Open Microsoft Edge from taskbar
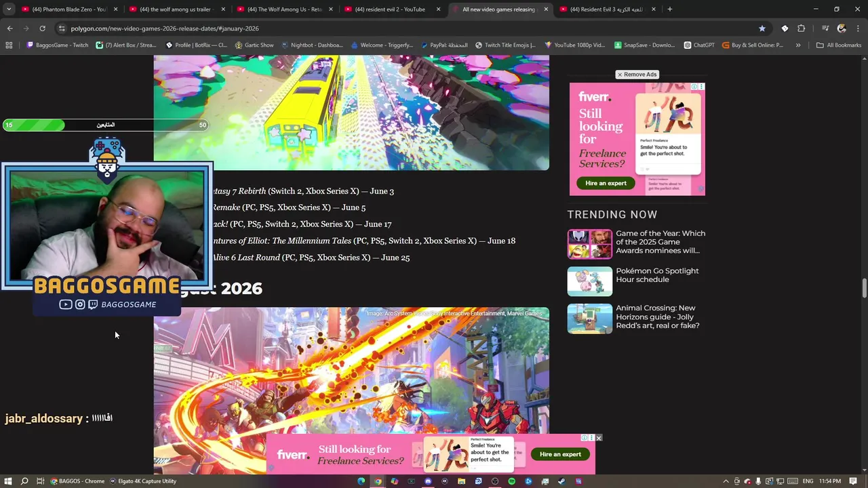The image size is (868, 488). [361, 481]
